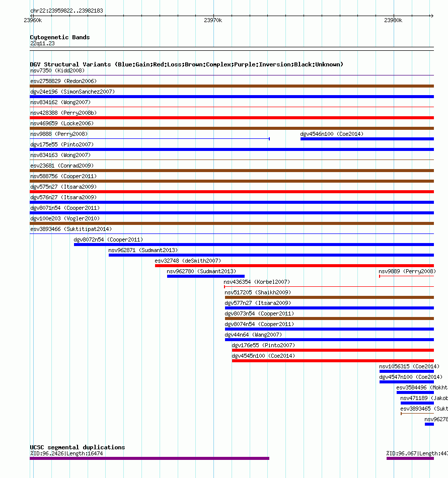
Task: Select the nsv517205 (Shaikh2009) label
Action: pyautogui.click(x=258, y=293)
